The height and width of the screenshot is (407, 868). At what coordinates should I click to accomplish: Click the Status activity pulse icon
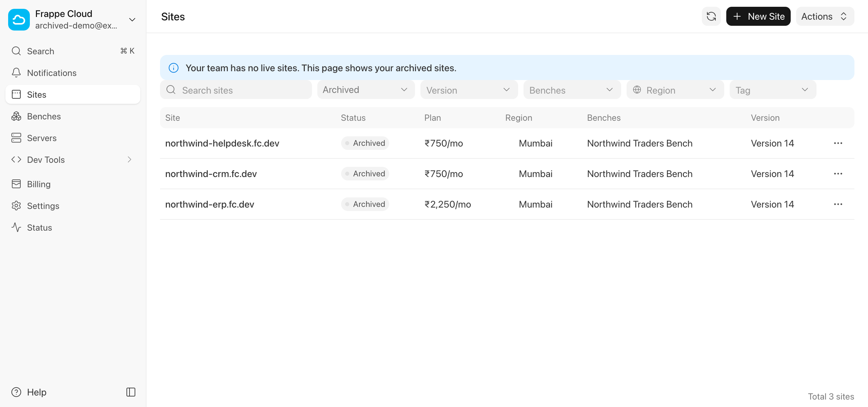click(x=16, y=228)
